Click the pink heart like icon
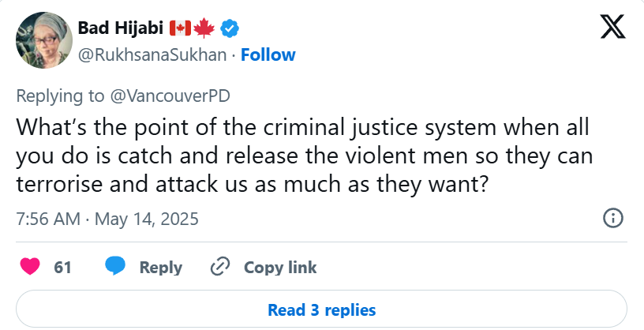This screenshot has width=644, height=330. pyautogui.click(x=31, y=267)
